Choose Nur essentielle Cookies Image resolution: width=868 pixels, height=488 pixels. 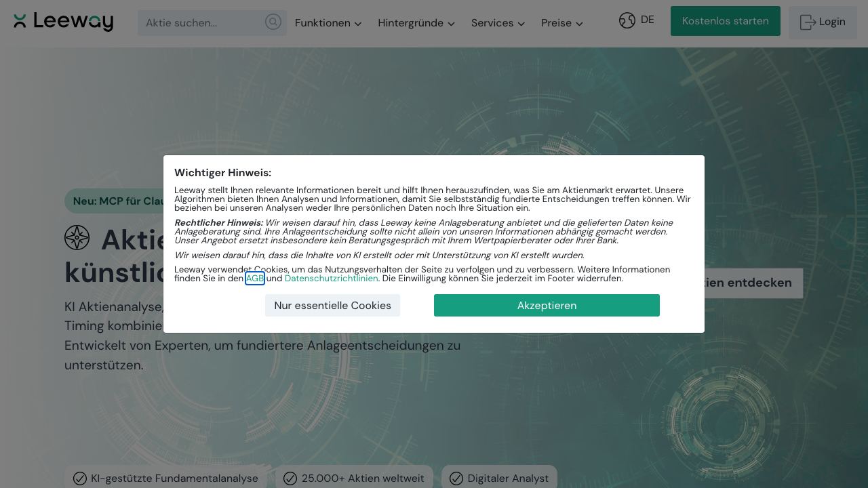click(333, 306)
